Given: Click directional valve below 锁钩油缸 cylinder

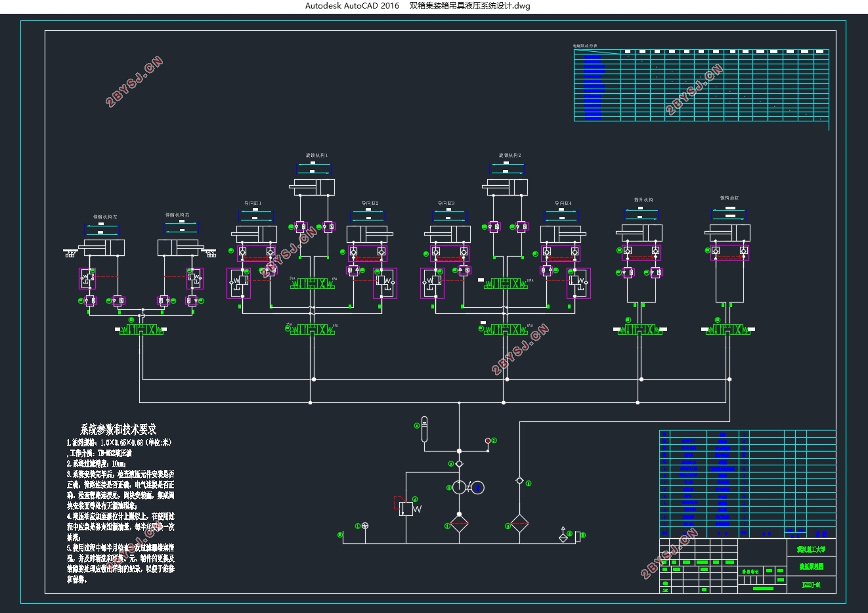Looking at the screenshot, I should (728, 330).
